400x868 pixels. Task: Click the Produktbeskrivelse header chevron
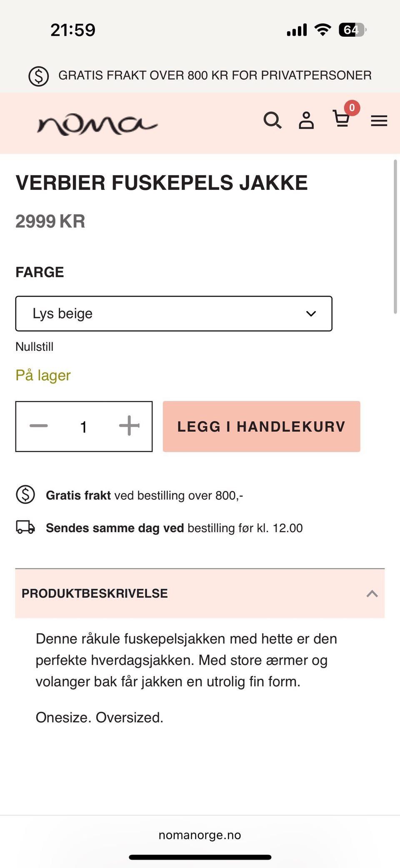pyautogui.click(x=372, y=594)
